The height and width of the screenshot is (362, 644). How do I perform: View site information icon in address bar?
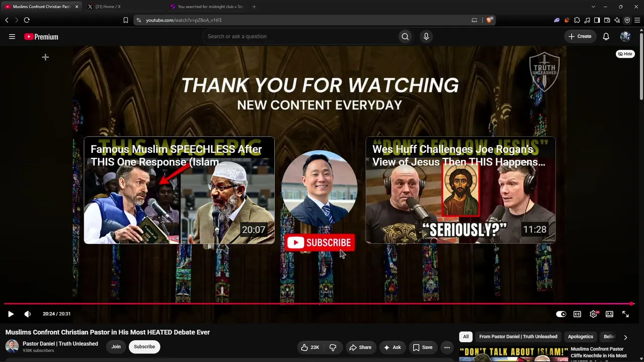click(x=138, y=20)
